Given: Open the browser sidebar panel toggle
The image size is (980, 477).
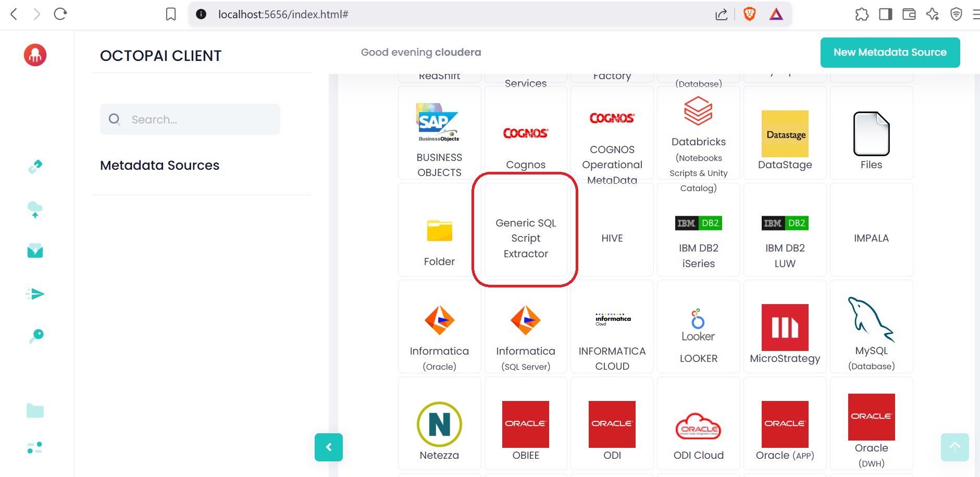Looking at the screenshot, I should tap(885, 14).
